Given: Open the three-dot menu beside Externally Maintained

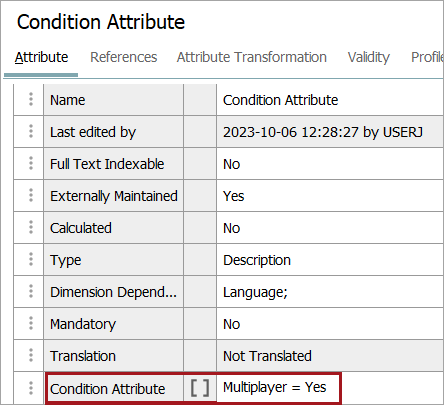Looking at the screenshot, I should 31,195.
